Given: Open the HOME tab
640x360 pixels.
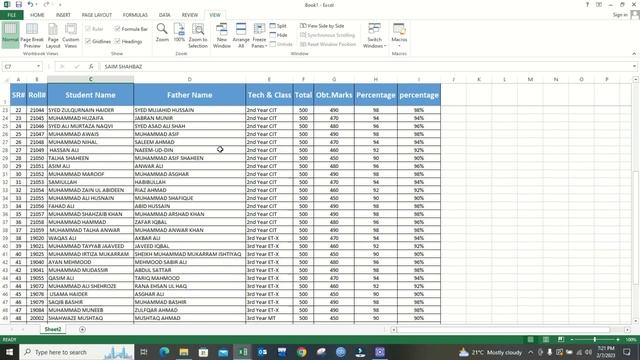Looking at the screenshot, I should point(37,15).
